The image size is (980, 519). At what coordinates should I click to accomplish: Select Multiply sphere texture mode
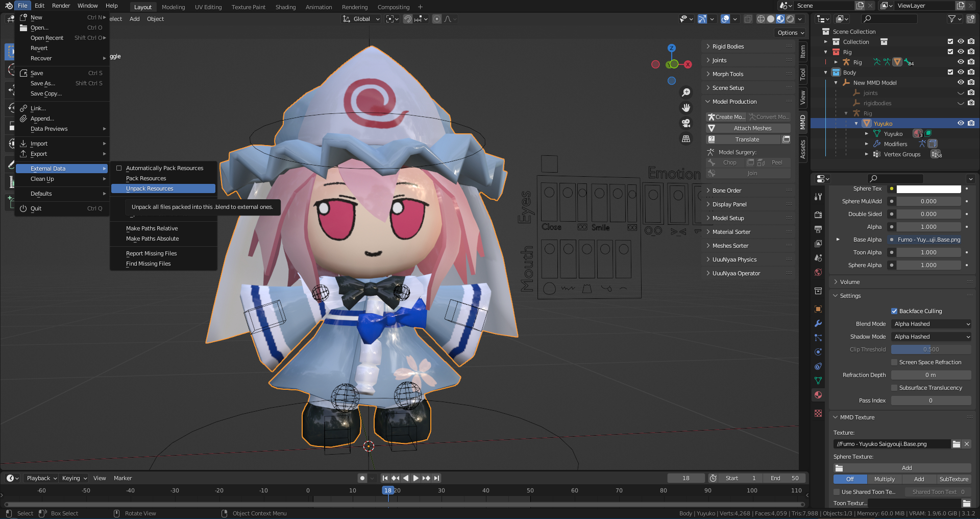[x=884, y=479]
